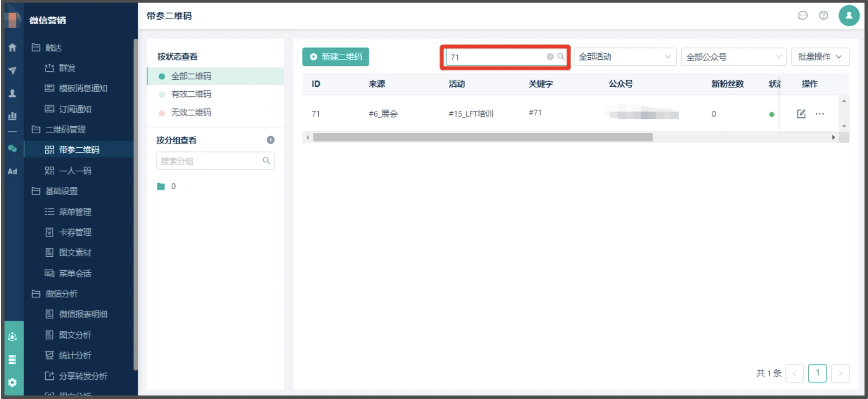Collapse the 微信分析 menu section
This screenshot has height=399, width=868.
55,294
